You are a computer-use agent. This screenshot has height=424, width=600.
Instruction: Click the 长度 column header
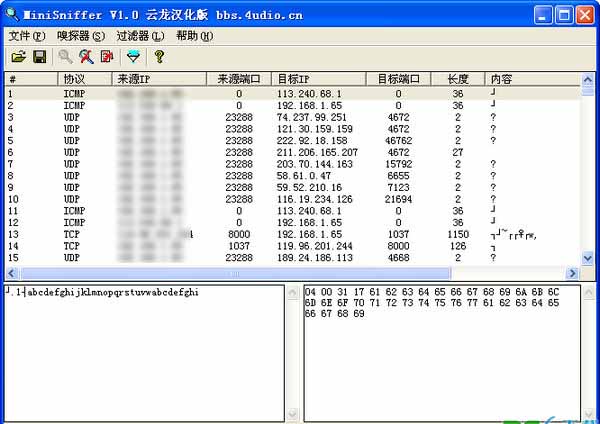(x=458, y=79)
